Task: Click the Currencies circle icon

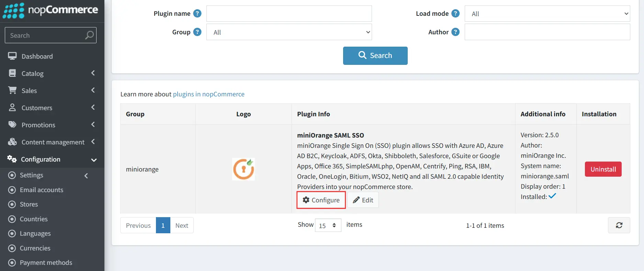Action: pyautogui.click(x=12, y=248)
